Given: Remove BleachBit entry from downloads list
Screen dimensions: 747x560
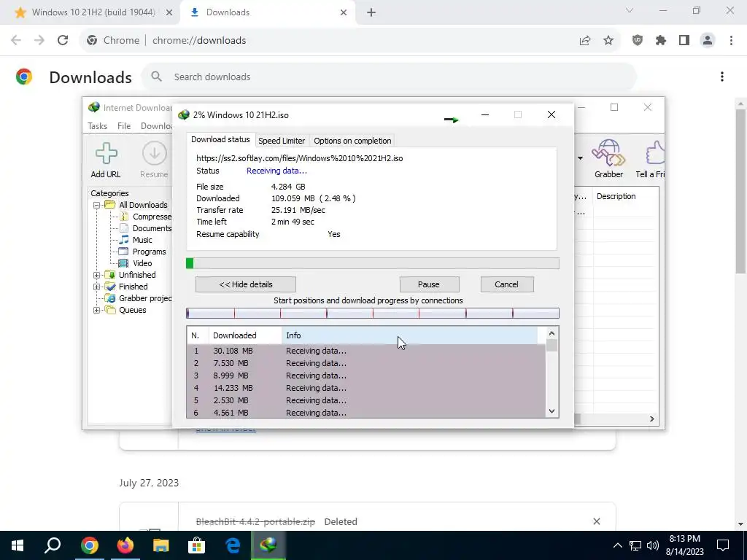Looking at the screenshot, I should pyautogui.click(x=597, y=521).
